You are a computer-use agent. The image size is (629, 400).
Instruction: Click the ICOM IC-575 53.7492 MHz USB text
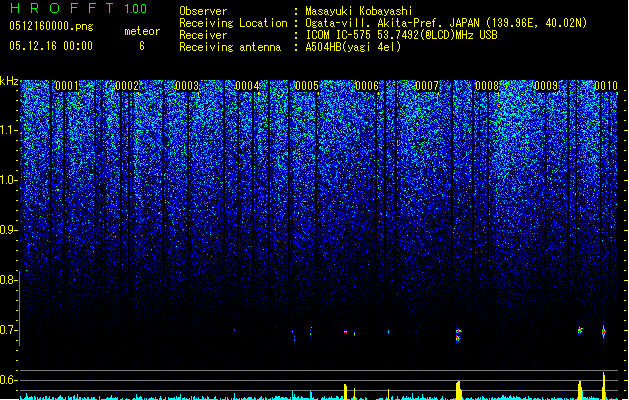click(x=401, y=35)
